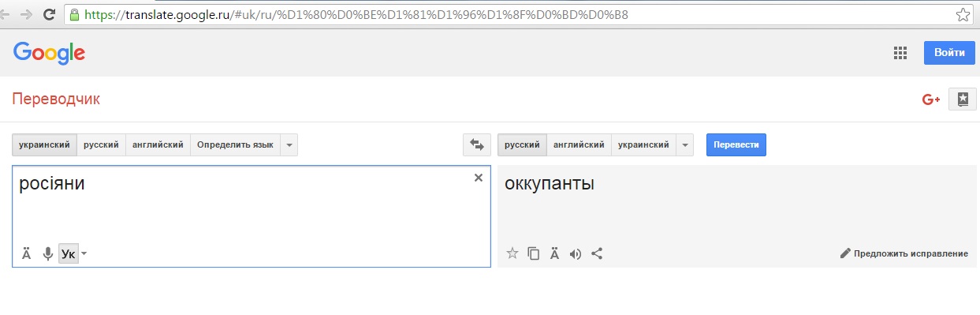The image size is (980, 315).
Task: Click the Войти sign-in button
Action: point(949,53)
